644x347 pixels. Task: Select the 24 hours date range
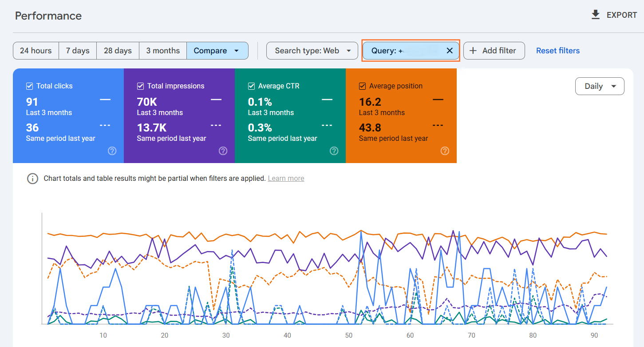36,51
